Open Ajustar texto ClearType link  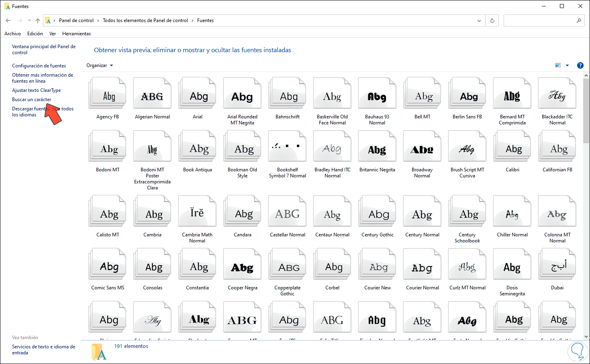37,90
